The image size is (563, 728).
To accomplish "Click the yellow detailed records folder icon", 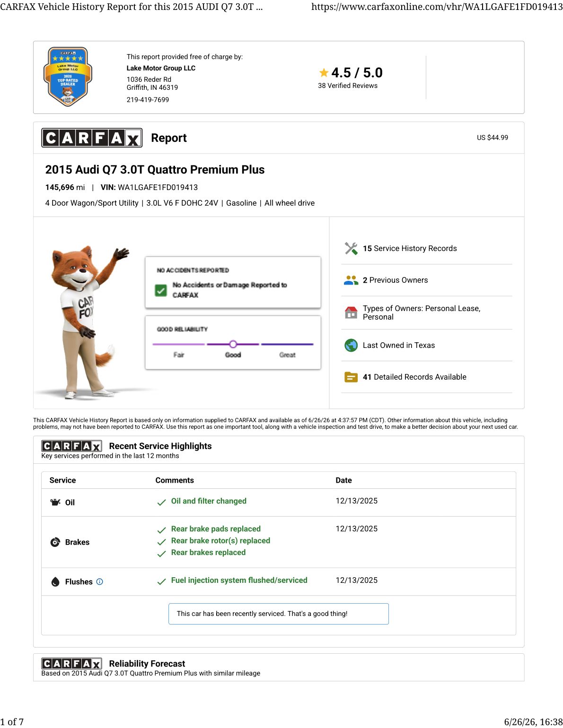I will point(351,377).
